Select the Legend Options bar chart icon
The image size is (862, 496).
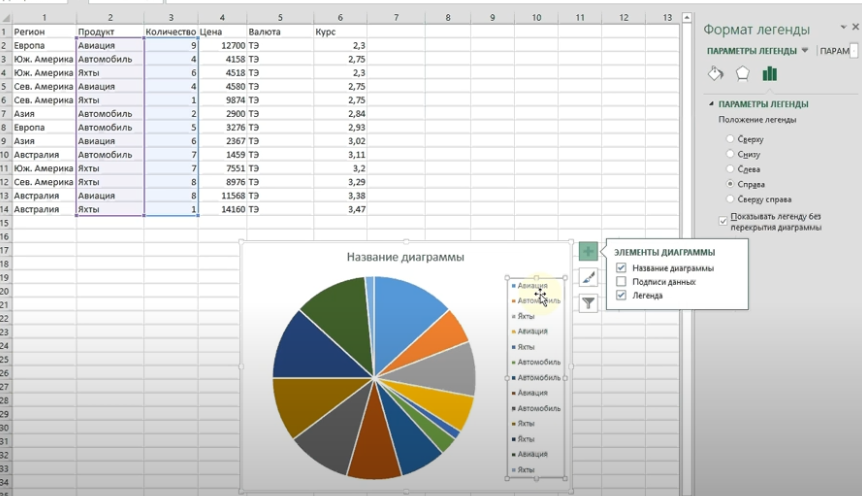coord(769,74)
